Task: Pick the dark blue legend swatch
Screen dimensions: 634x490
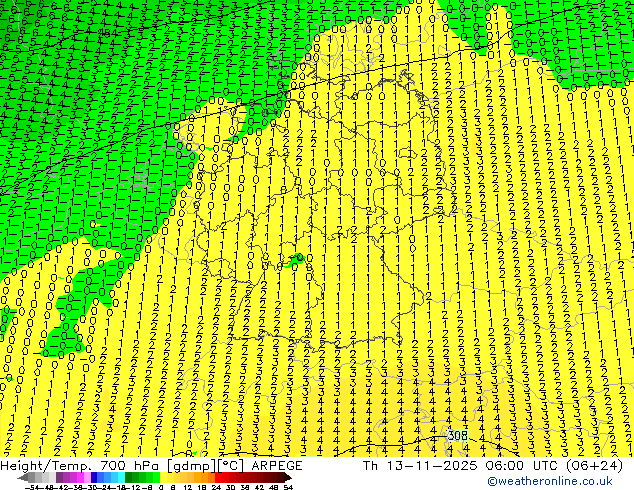Action: point(94,477)
